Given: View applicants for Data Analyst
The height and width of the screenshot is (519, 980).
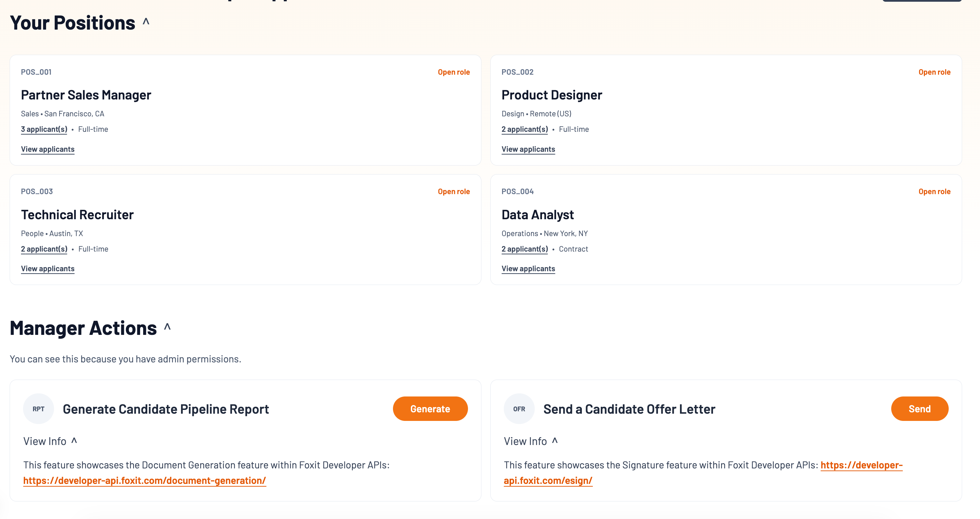Looking at the screenshot, I should pos(528,269).
